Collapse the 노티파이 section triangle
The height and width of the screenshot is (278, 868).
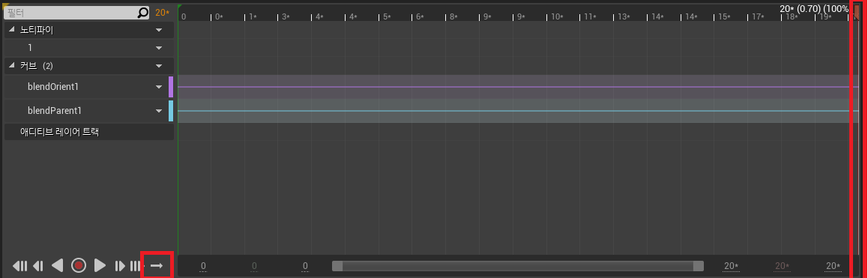pyautogui.click(x=12, y=30)
